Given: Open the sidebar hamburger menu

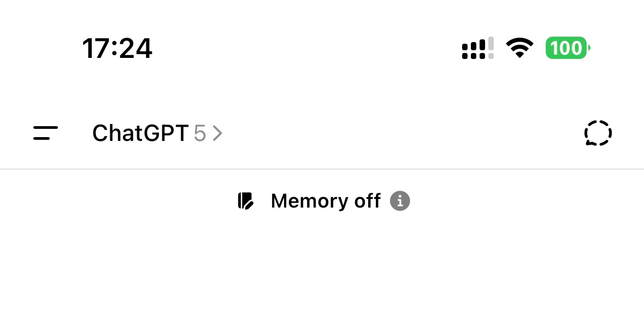Looking at the screenshot, I should tap(45, 133).
